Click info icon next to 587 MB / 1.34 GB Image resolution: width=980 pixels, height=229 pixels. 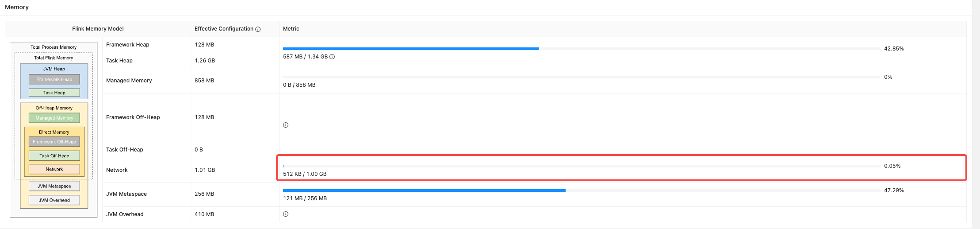click(332, 57)
